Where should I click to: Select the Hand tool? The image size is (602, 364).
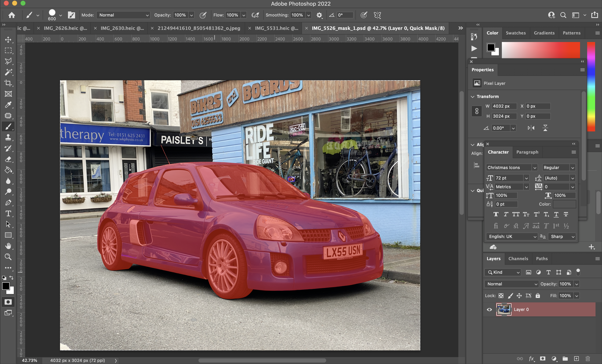pos(8,246)
